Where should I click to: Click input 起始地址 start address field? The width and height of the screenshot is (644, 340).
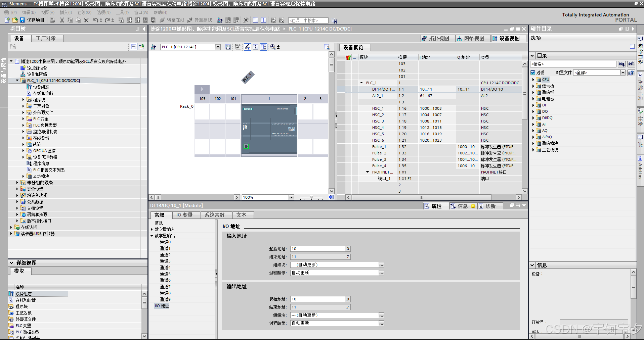coord(317,249)
